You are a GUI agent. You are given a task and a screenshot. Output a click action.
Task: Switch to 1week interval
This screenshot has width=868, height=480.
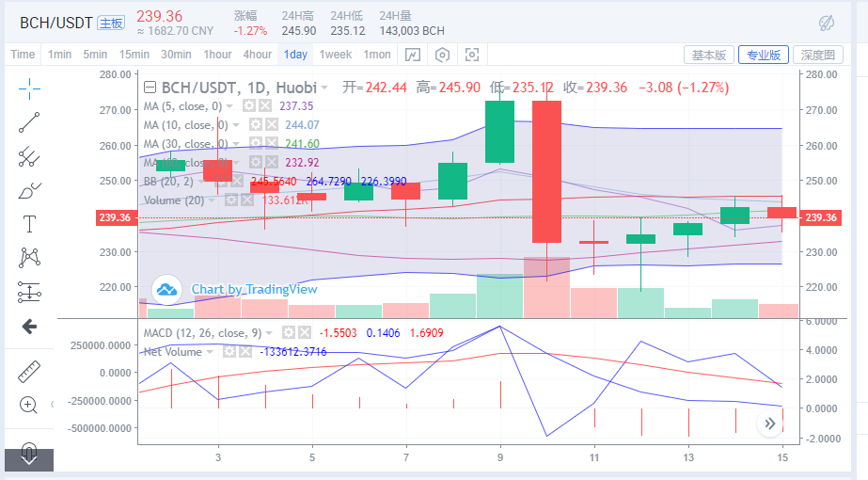pos(336,55)
